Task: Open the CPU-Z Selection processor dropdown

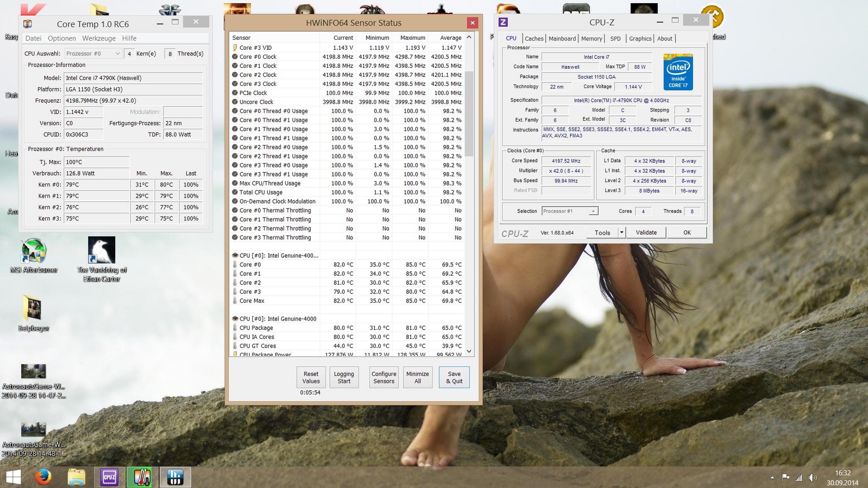Action: tap(570, 211)
